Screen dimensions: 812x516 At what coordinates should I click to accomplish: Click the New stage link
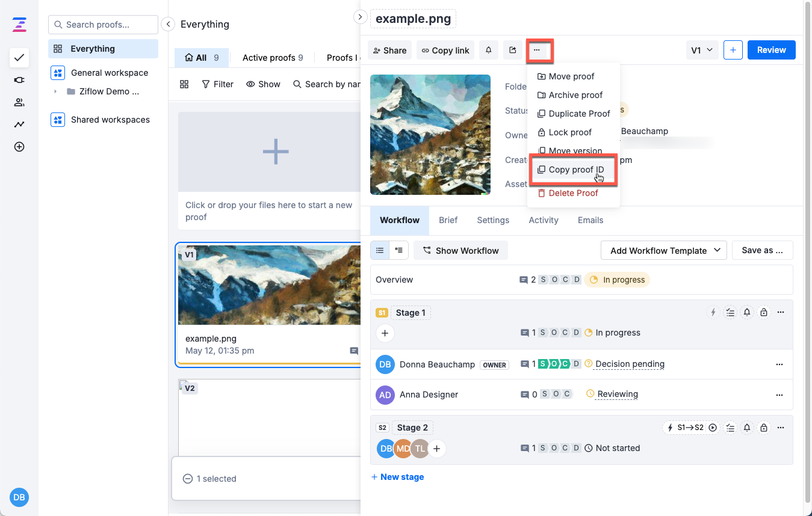tap(397, 477)
